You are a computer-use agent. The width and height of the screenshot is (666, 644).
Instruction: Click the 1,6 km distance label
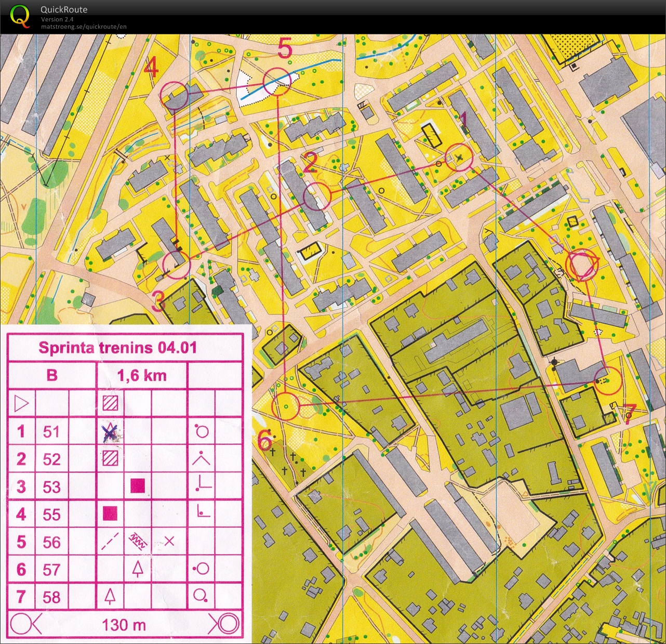142,375
